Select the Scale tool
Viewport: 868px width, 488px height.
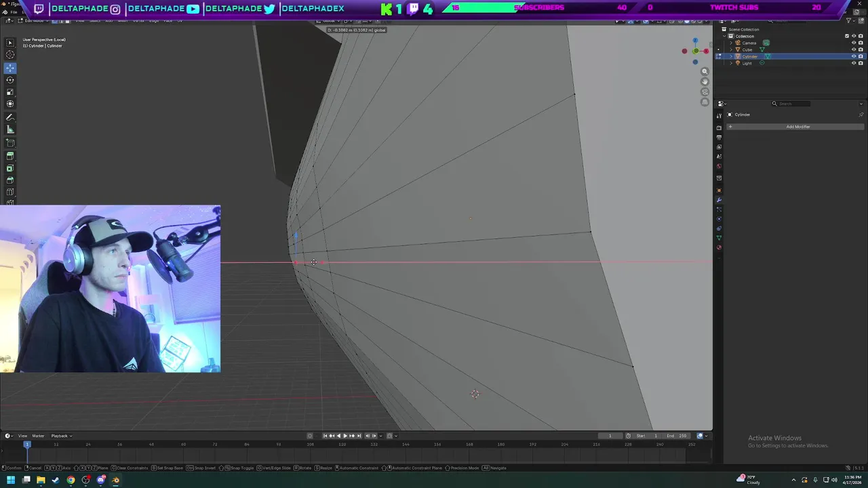pos(10,92)
